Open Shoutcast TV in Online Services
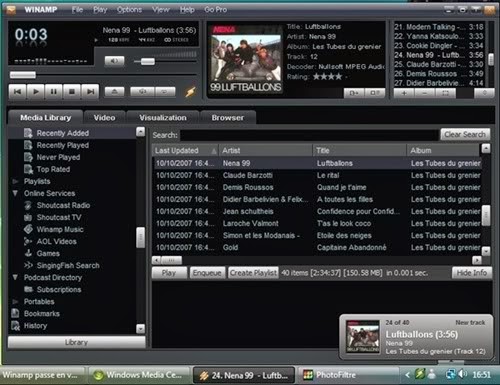This screenshot has height=385, width=500. click(59, 217)
